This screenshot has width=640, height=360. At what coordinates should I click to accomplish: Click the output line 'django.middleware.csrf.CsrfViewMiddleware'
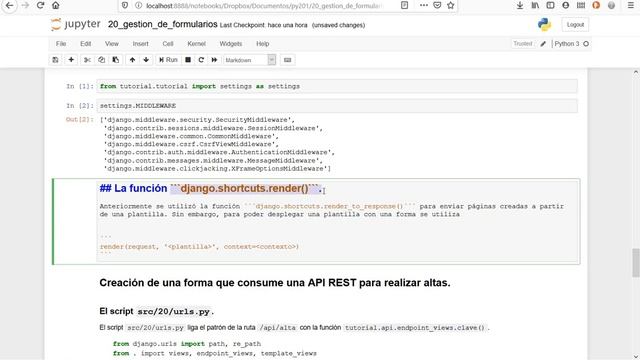191,144
